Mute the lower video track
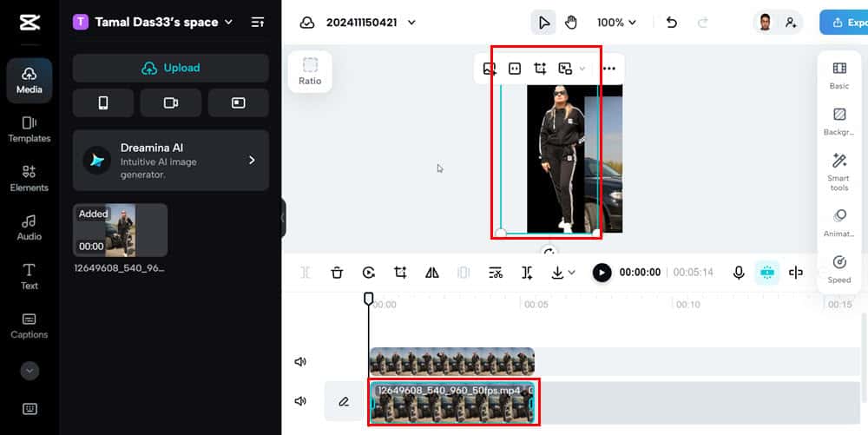Image resolution: width=868 pixels, height=435 pixels. click(x=300, y=400)
